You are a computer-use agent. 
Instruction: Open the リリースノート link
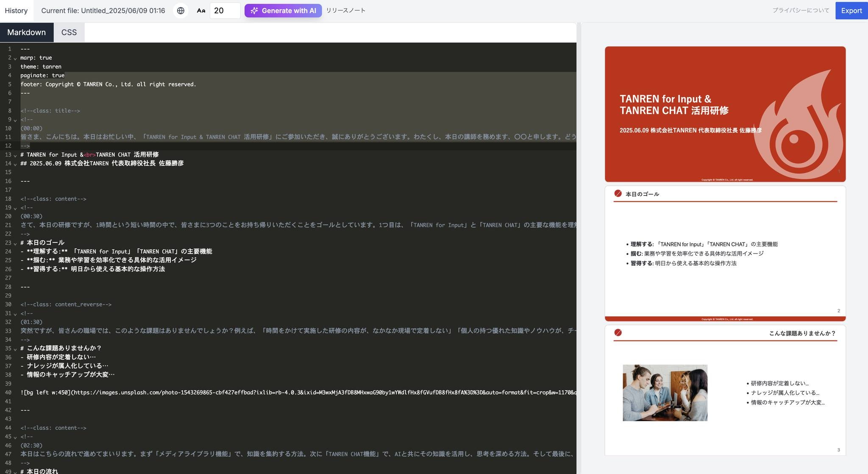[345, 11]
